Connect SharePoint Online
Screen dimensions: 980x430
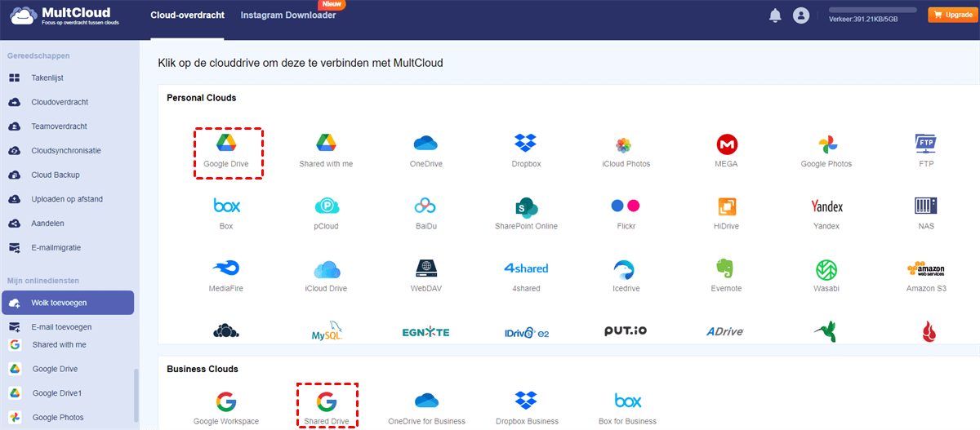point(526,214)
